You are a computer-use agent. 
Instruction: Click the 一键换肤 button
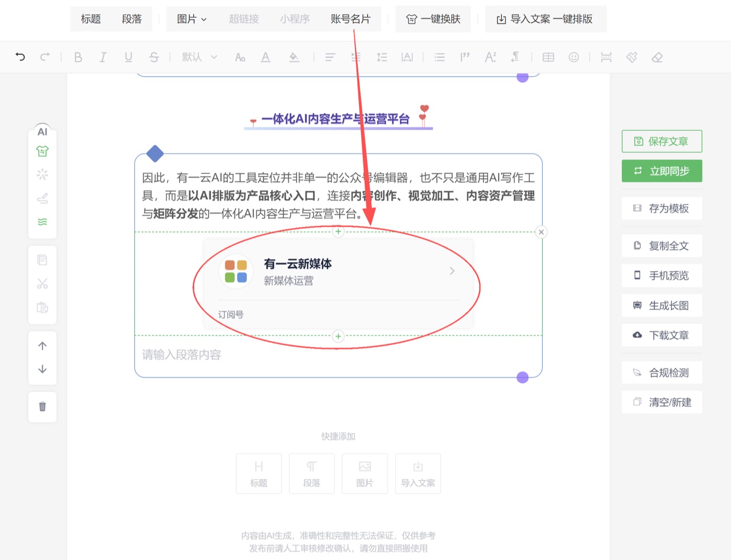coord(433,19)
